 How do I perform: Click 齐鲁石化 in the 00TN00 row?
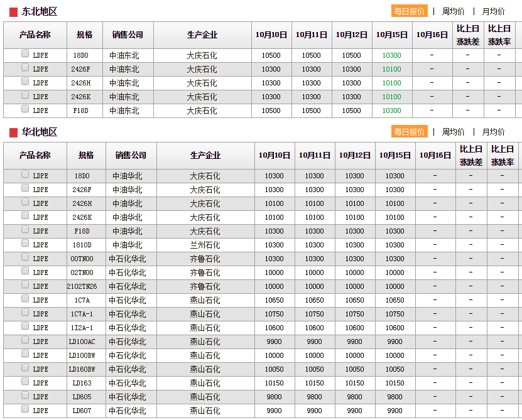pos(205,259)
